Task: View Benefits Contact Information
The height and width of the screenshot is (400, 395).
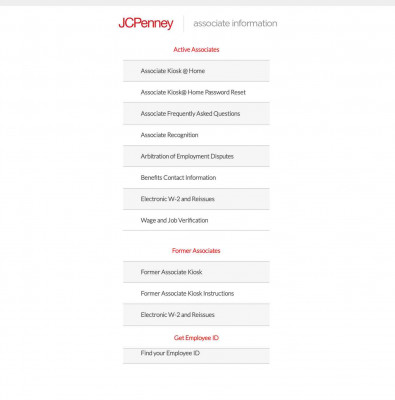Action: click(196, 178)
